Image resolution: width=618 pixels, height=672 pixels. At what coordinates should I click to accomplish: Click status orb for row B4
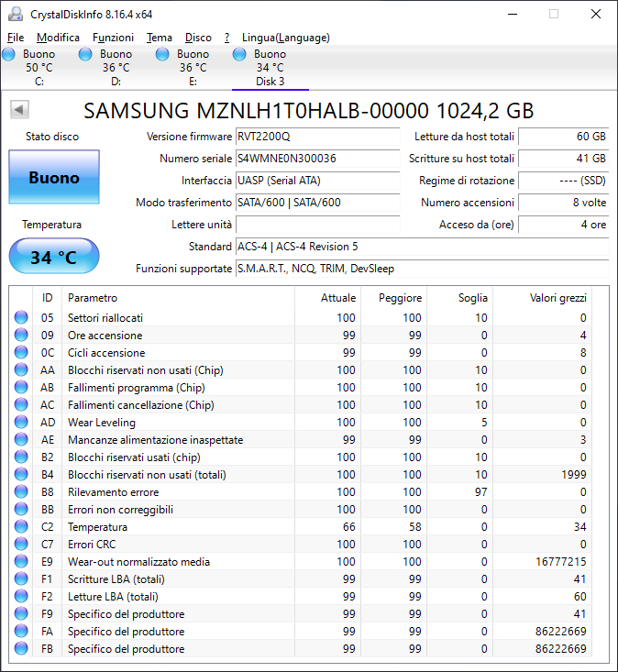click(x=21, y=474)
